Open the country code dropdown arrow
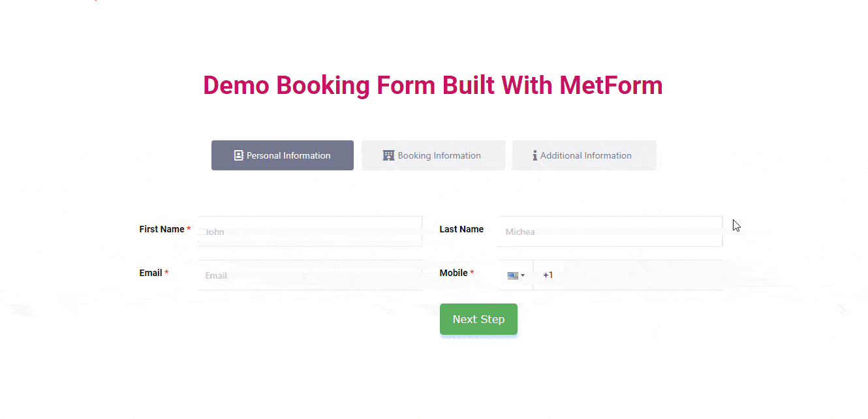The width and height of the screenshot is (868, 419). click(x=523, y=276)
